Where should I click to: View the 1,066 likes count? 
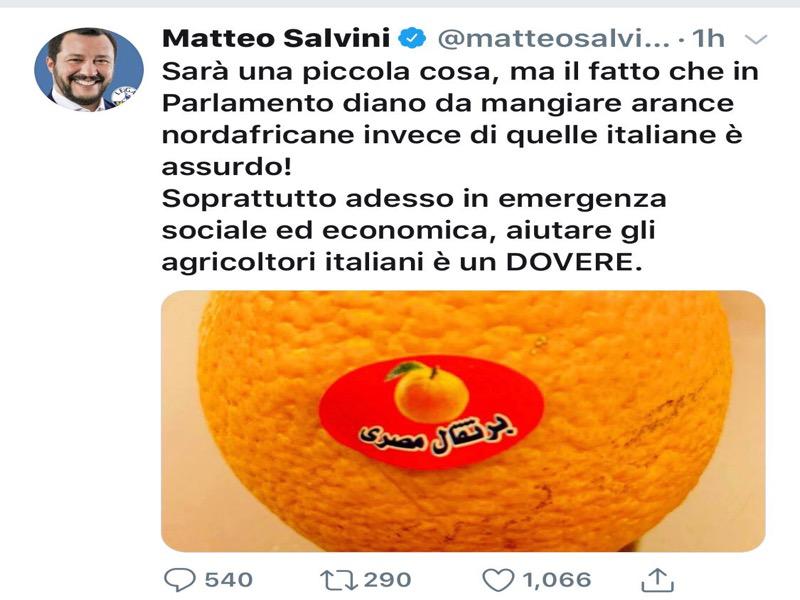point(557,580)
